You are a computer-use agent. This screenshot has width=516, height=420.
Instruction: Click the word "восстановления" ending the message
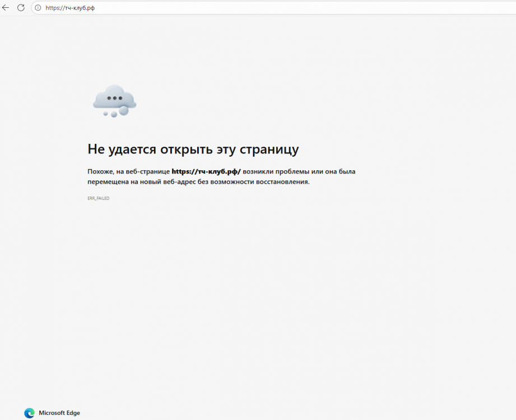pos(282,182)
